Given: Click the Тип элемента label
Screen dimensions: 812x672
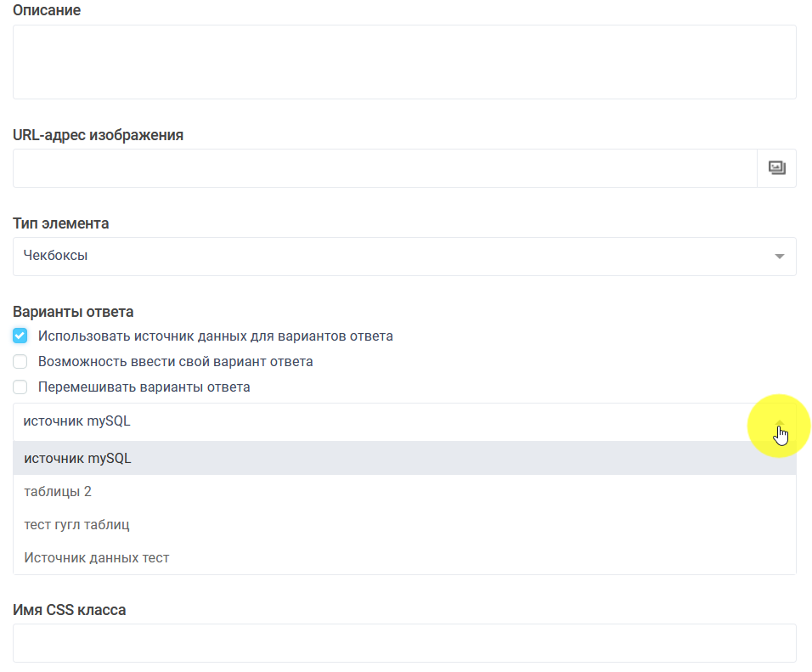Looking at the screenshot, I should 59,223.
